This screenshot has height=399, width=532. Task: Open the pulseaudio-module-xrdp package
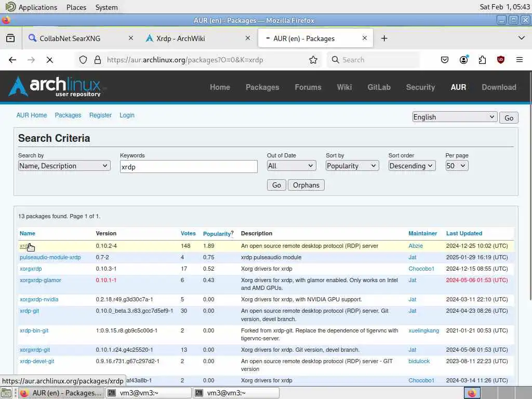tap(50, 258)
